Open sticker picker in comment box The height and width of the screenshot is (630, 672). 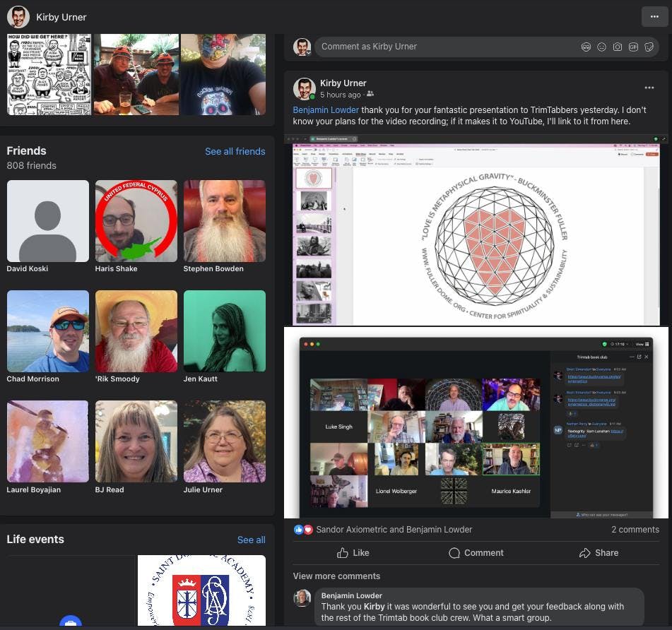coord(649,47)
